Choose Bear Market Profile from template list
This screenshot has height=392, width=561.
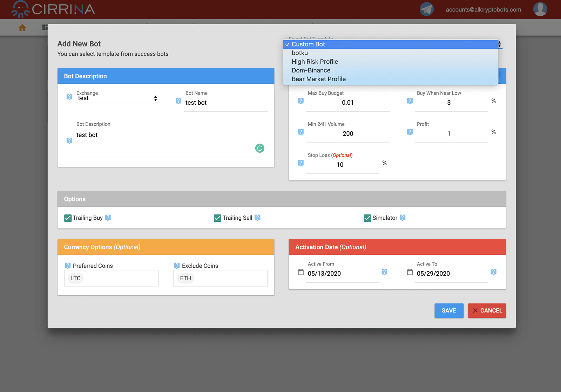[318, 79]
